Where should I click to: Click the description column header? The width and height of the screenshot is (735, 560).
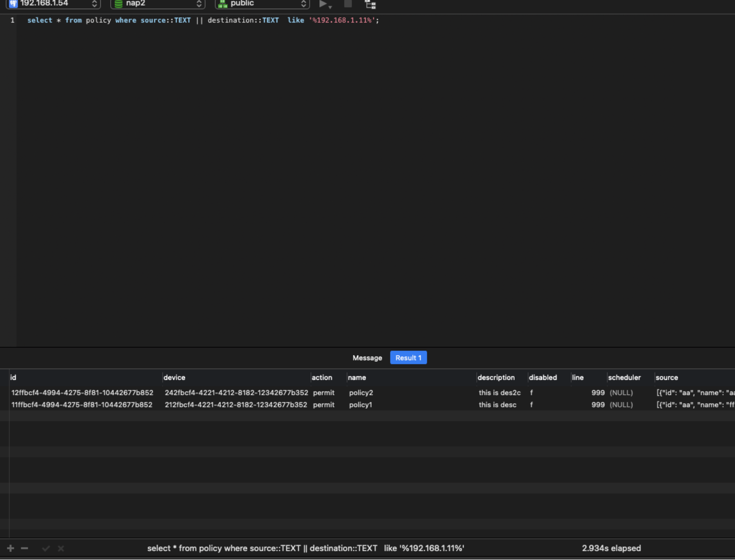[502, 378]
